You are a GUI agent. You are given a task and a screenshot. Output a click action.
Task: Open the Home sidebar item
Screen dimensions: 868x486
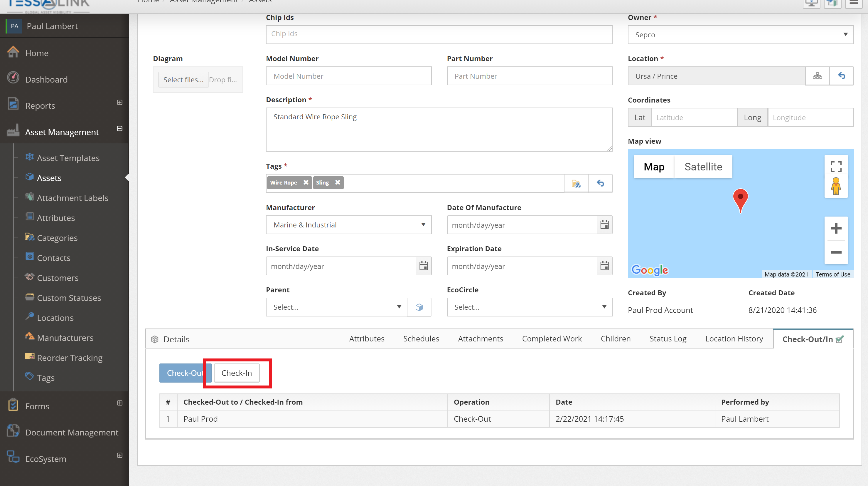[x=37, y=53]
